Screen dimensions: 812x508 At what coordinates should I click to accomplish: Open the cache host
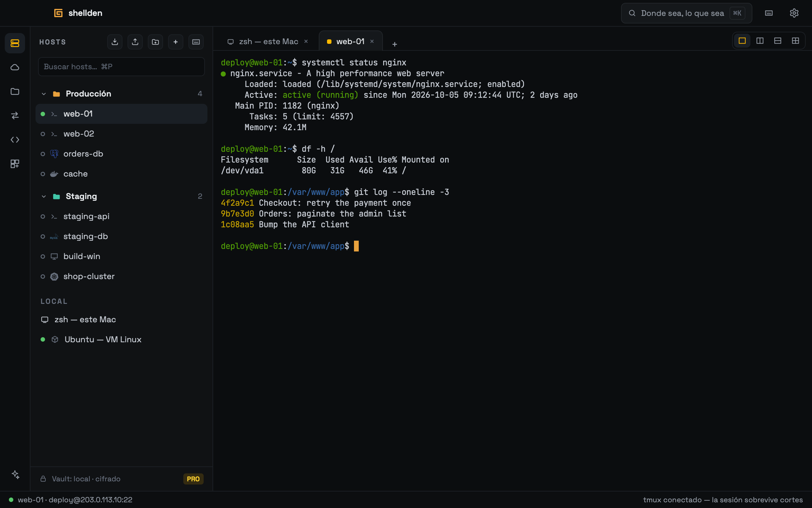[121, 174]
